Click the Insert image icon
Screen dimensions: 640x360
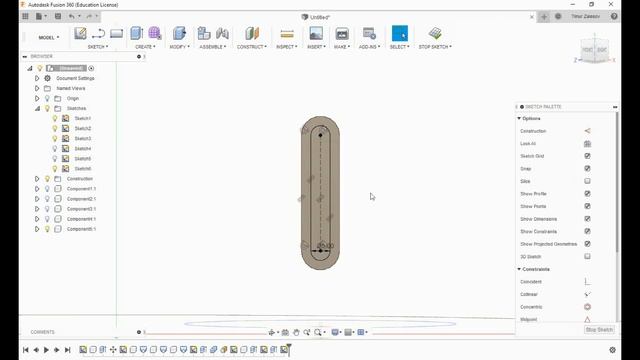pyautogui.click(x=316, y=33)
